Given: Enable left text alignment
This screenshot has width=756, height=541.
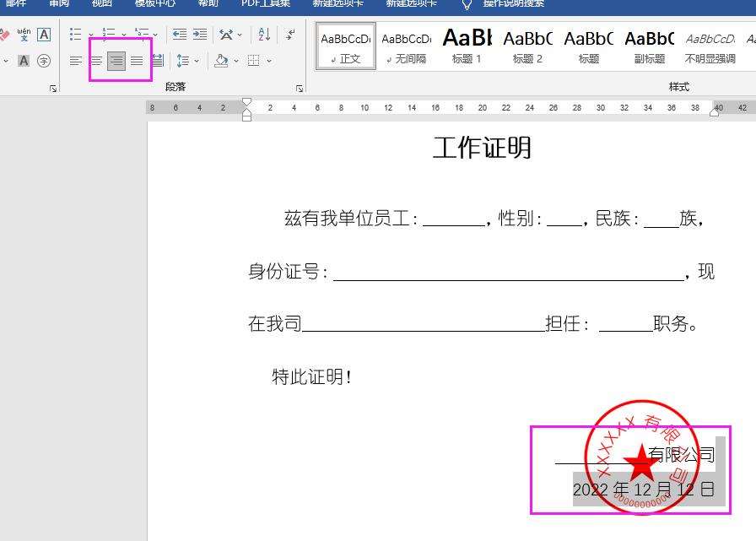Looking at the screenshot, I should point(76,60).
